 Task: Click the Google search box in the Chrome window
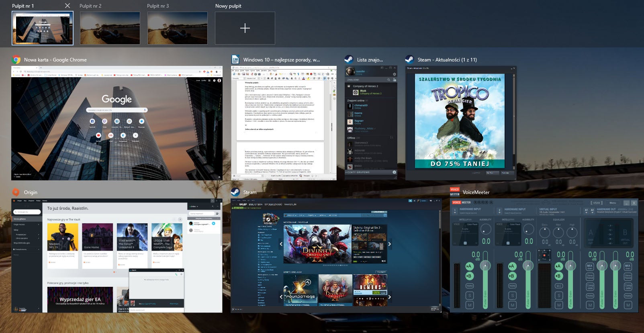click(117, 110)
